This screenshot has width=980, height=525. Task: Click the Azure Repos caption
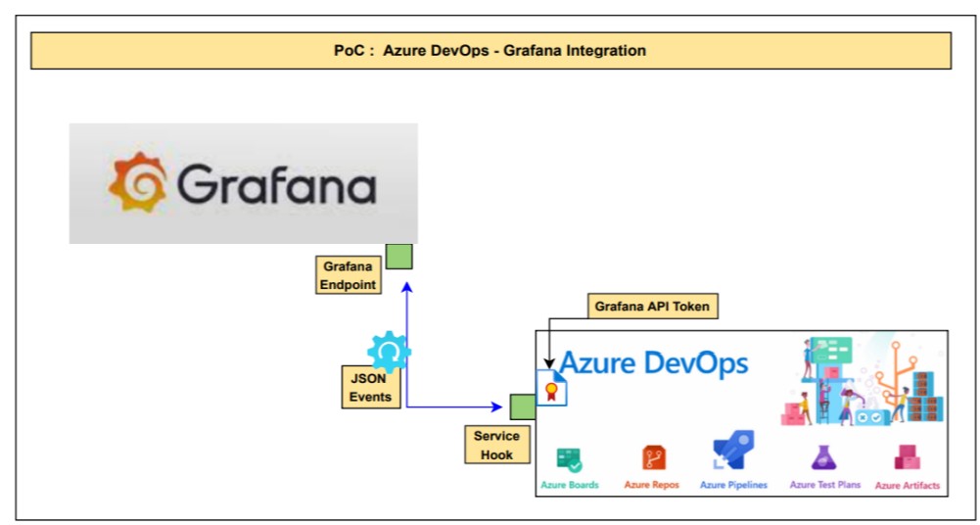click(651, 485)
